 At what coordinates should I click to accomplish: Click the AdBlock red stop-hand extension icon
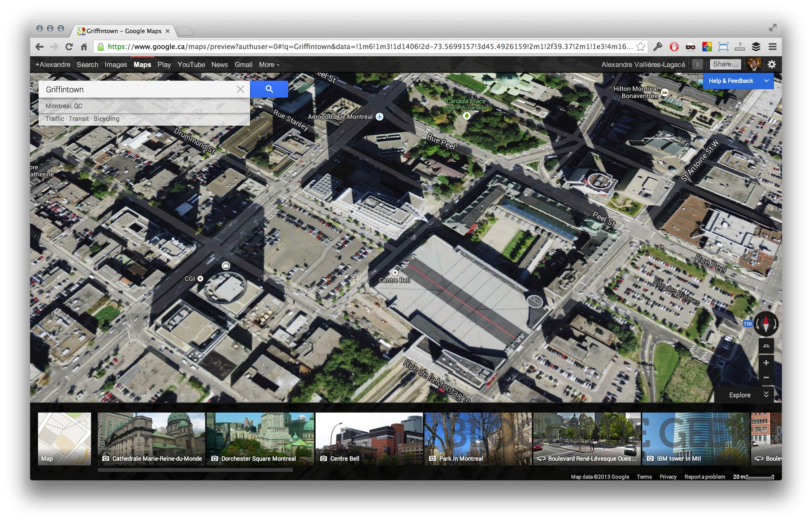click(674, 47)
